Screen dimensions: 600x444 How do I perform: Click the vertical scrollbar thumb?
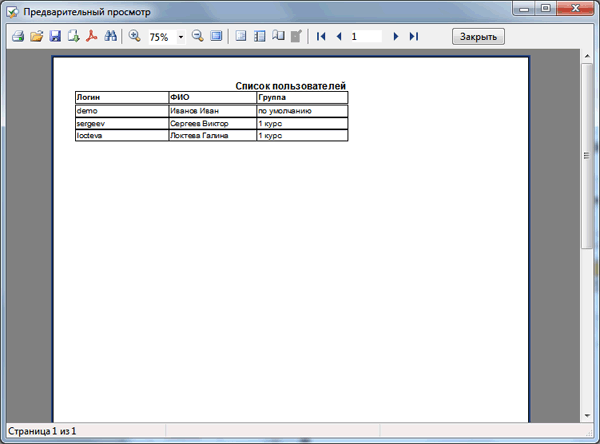coord(587,156)
